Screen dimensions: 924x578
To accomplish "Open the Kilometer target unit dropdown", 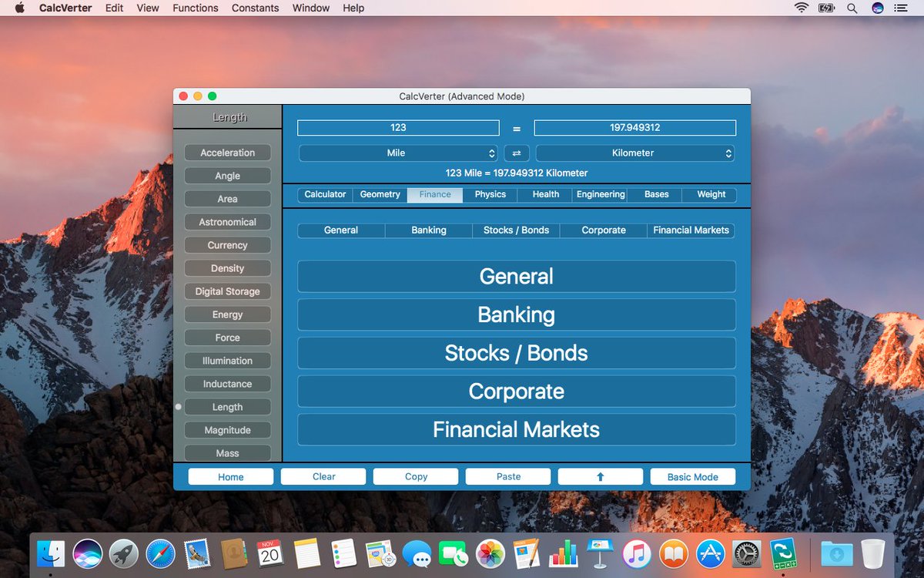I will (x=635, y=153).
